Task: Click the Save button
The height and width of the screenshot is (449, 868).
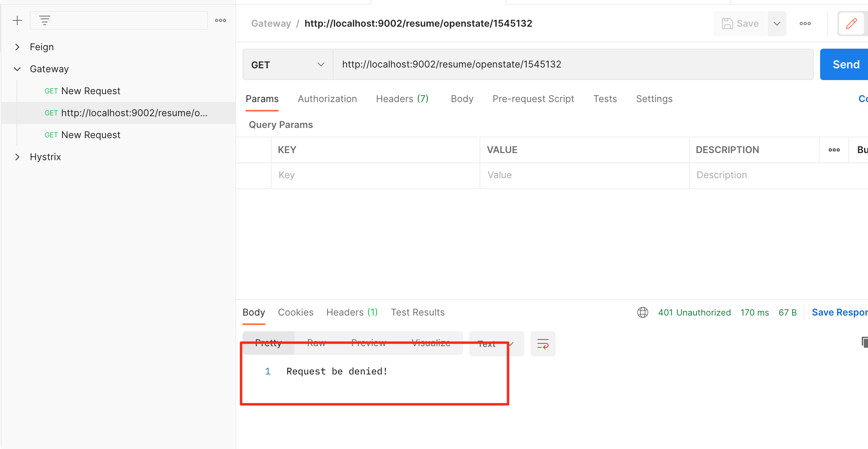Action: [x=740, y=24]
